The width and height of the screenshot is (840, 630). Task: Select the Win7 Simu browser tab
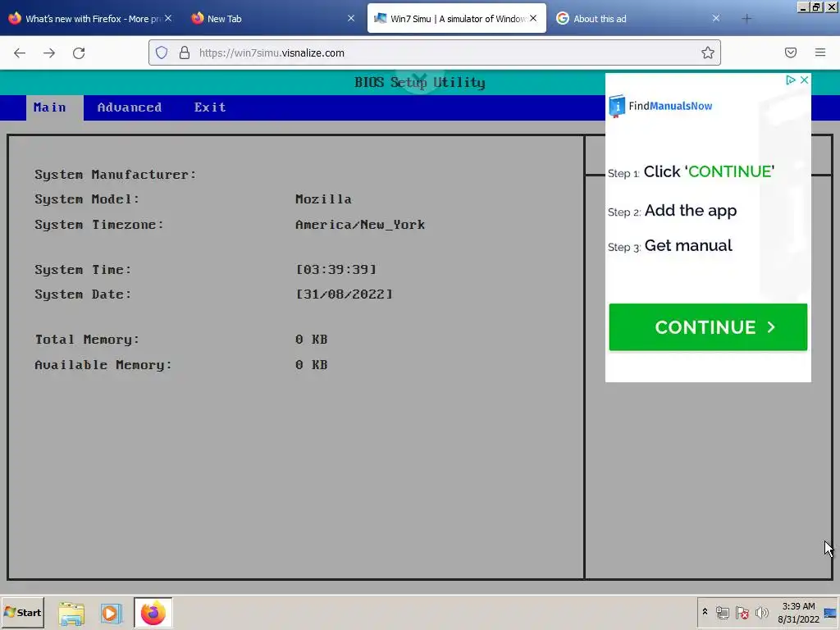[x=455, y=19]
